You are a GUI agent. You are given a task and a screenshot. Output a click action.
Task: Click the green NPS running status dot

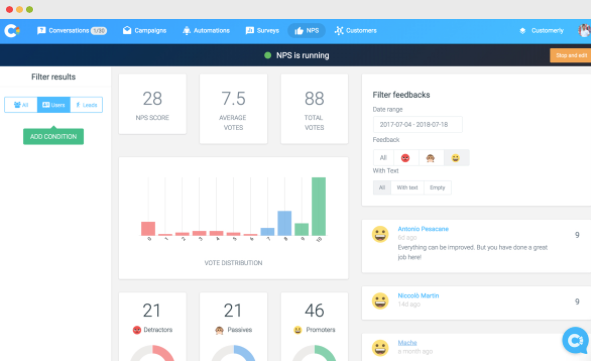[x=268, y=55]
